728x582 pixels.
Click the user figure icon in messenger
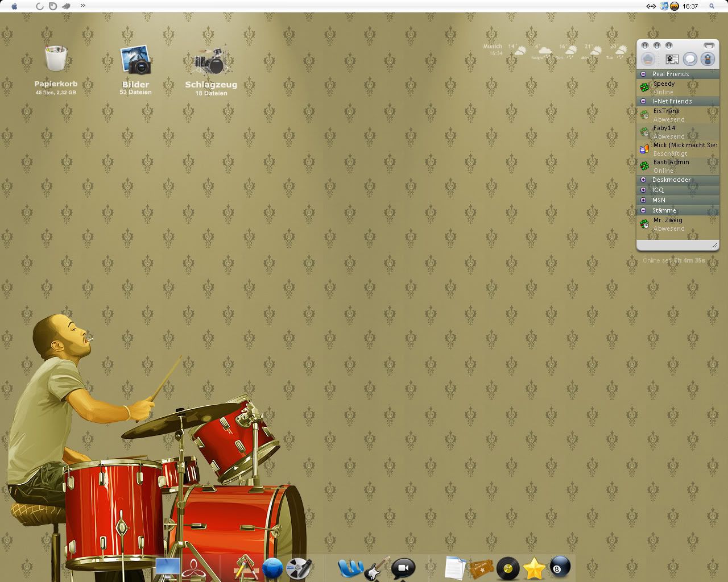pos(708,59)
